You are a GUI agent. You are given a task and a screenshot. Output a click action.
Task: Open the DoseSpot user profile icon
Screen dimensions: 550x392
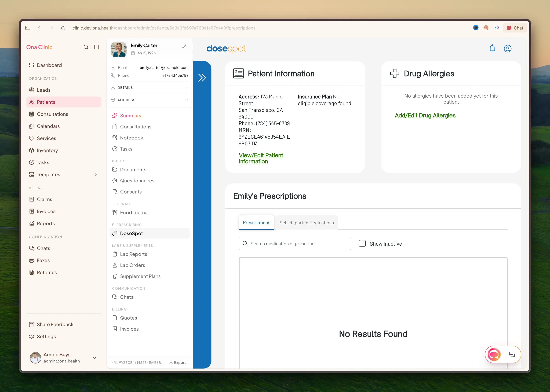508,48
